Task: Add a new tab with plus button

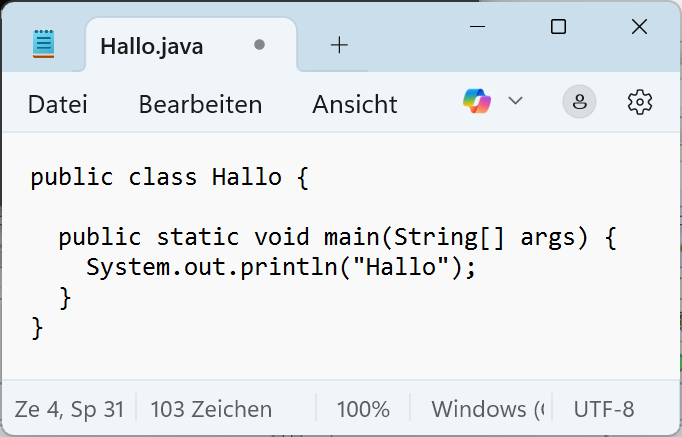Action: pos(339,45)
